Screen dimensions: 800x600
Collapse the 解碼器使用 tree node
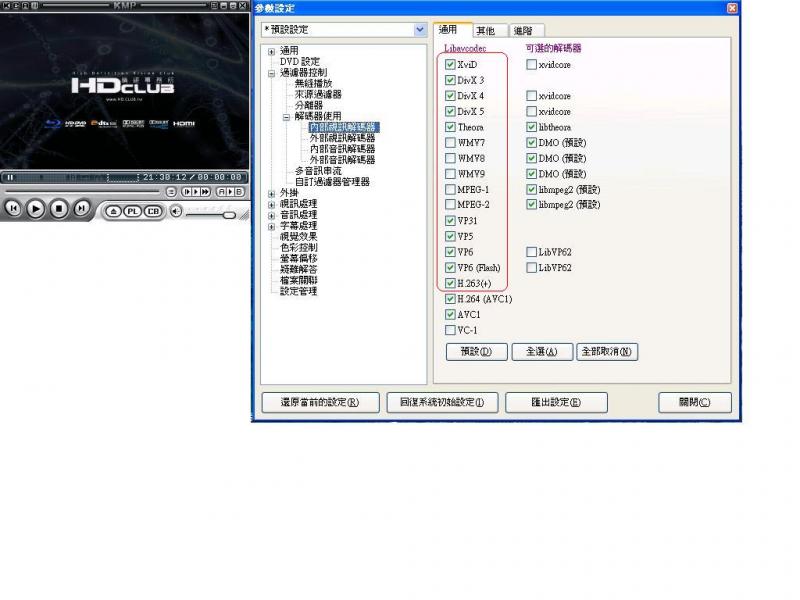coord(286,117)
